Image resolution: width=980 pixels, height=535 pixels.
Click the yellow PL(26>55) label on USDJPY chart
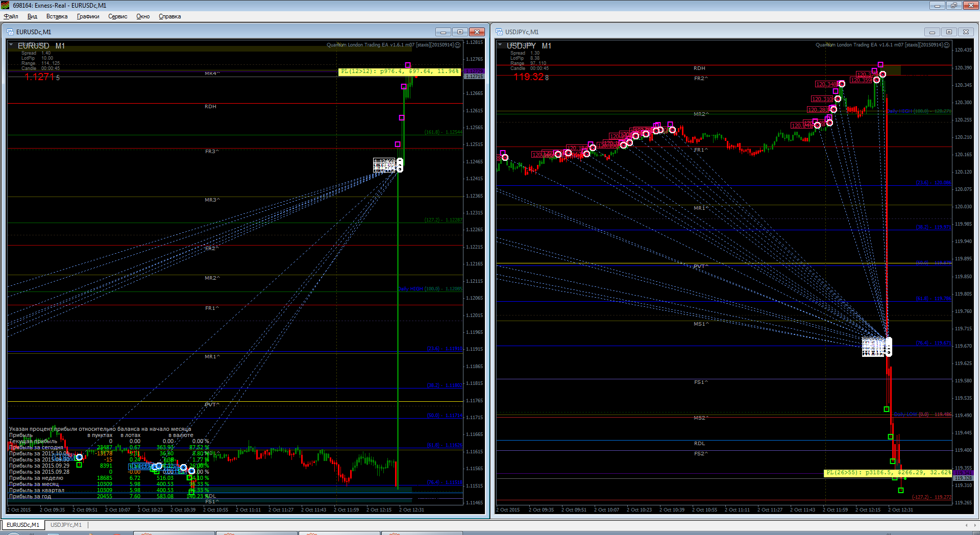click(x=888, y=473)
